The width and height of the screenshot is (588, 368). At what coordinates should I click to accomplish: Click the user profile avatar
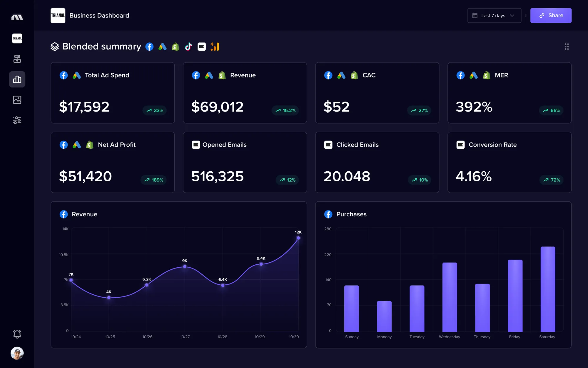click(x=17, y=353)
